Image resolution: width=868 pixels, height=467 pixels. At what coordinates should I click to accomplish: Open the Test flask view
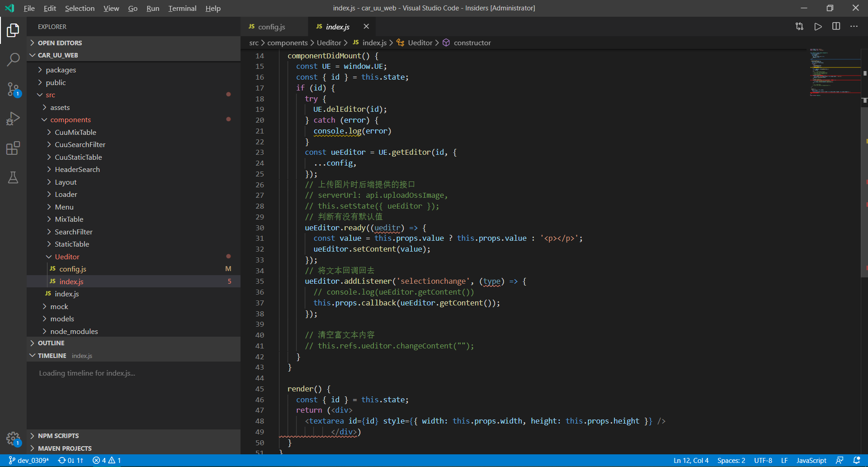tap(13, 177)
